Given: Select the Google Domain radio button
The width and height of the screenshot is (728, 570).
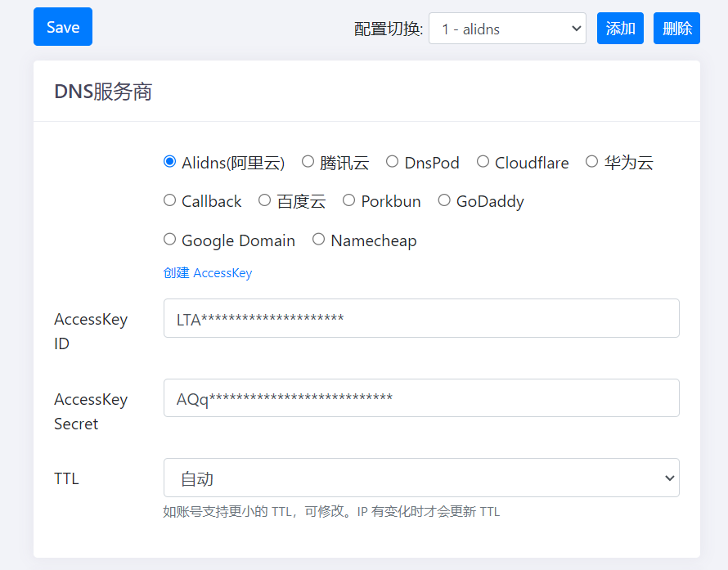Looking at the screenshot, I should click(x=170, y=240).
